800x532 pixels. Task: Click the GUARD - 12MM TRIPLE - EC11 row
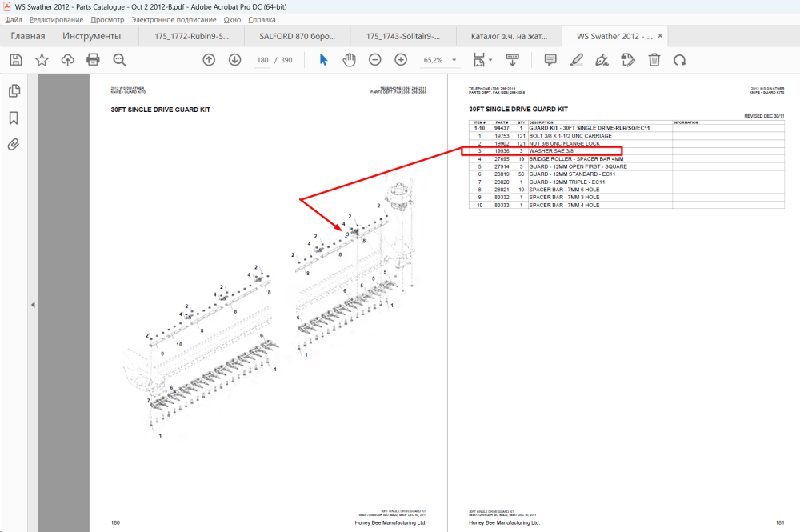tap(626, 182)
